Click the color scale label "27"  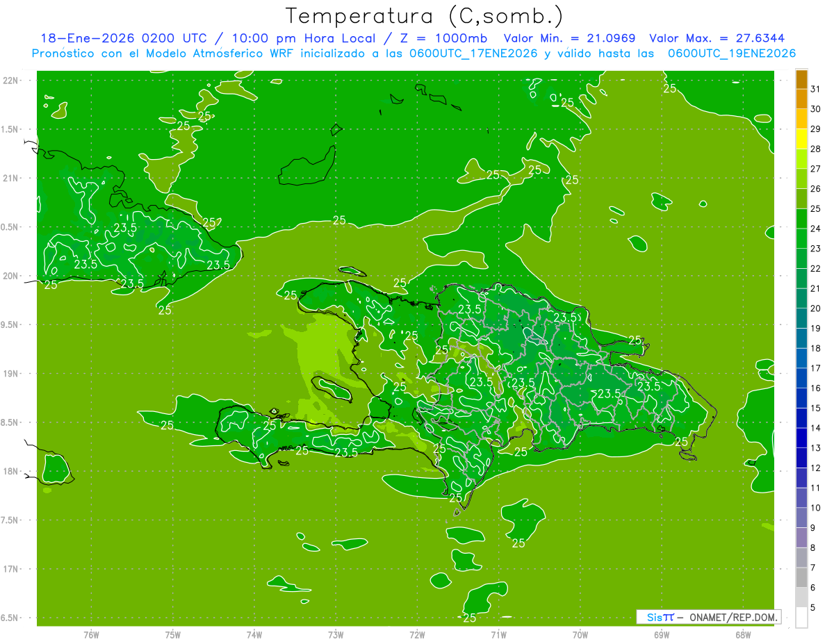point(815,169)
